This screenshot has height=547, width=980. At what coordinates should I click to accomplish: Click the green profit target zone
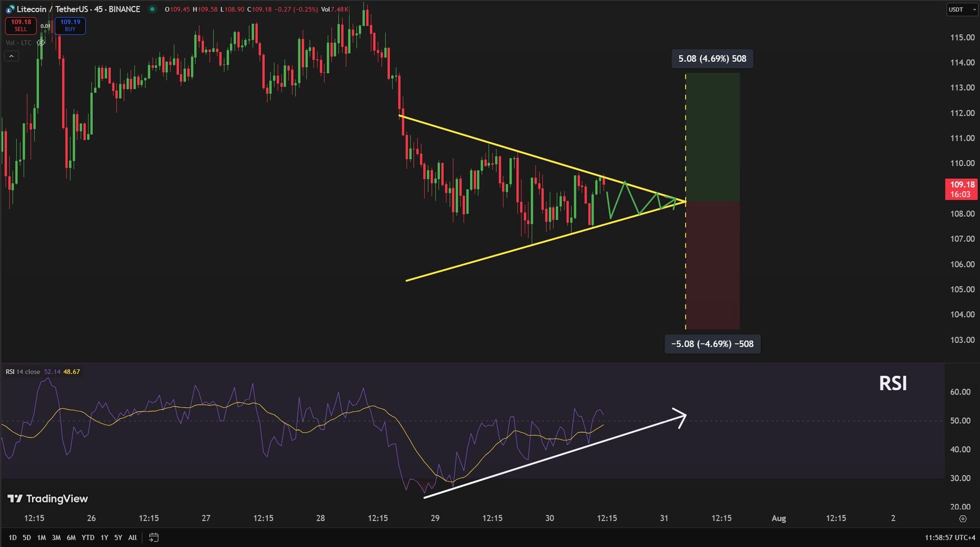(712, 137)
